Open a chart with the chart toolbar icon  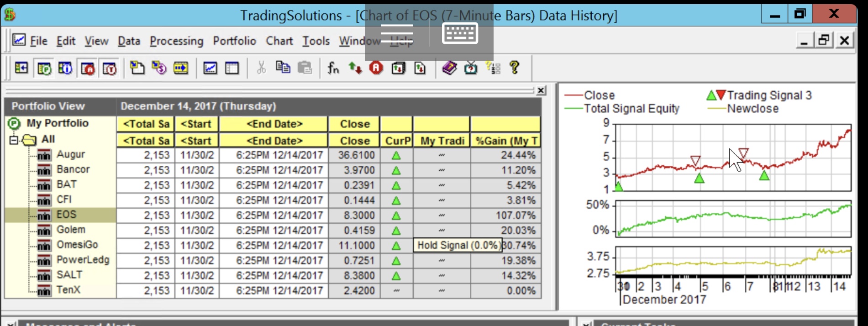pyautogui.click(x=210, y=68)
